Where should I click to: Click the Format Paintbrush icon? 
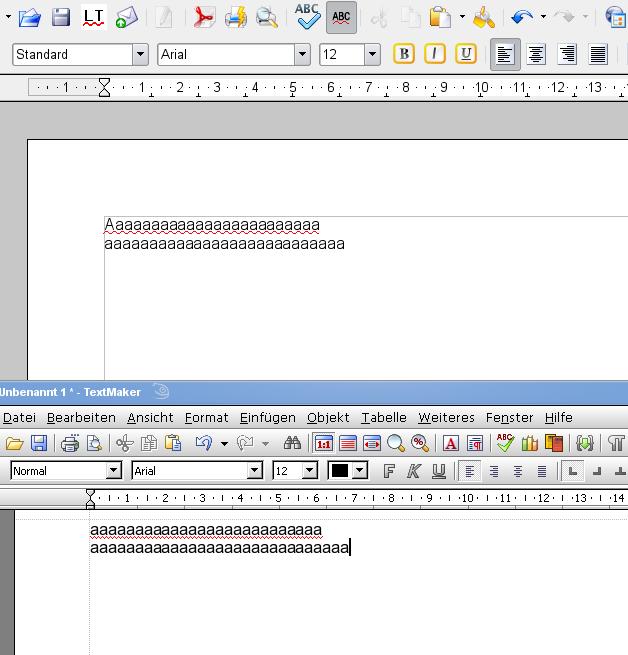pos(484,17)
